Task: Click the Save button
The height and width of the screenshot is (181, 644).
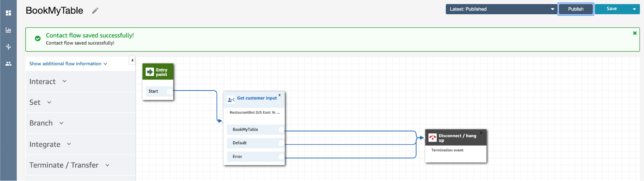Action: [612, 9]
